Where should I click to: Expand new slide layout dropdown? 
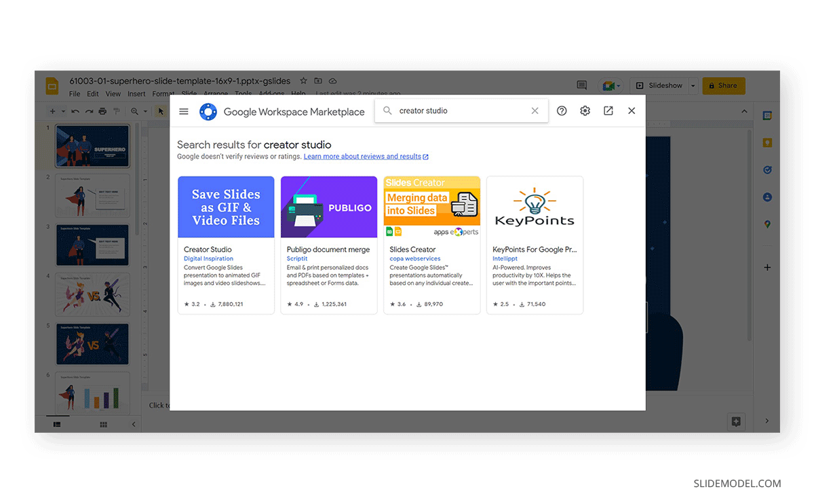(x=63, y=111)
